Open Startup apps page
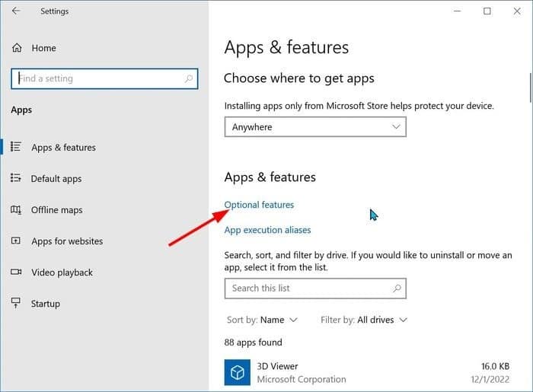Image resolution: width=533 pixels, height=392 pixels. point(46,304)
